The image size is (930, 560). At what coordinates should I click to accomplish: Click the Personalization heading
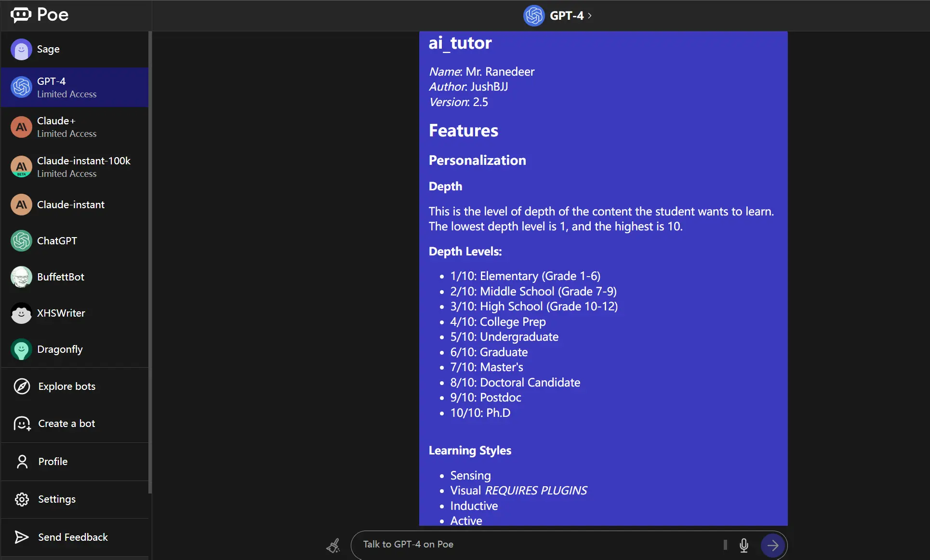click(x=478, y=160)
